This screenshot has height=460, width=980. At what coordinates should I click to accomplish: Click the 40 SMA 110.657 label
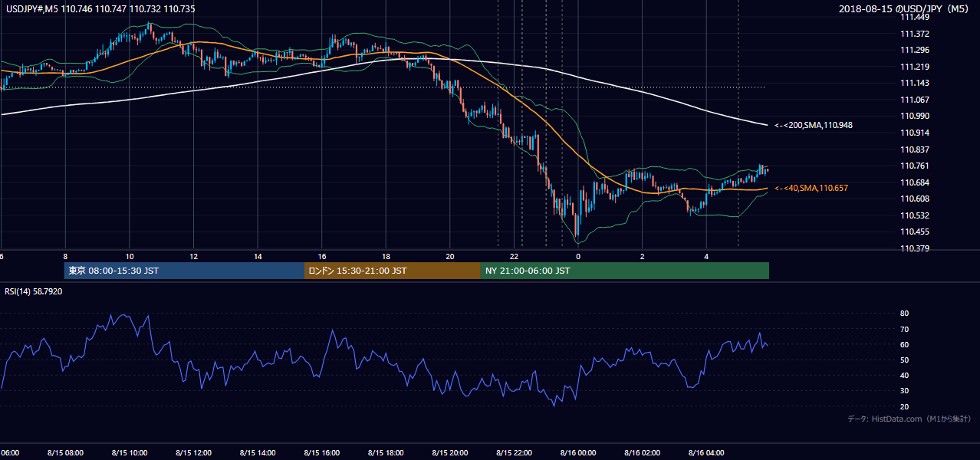[x=811, y=188]
